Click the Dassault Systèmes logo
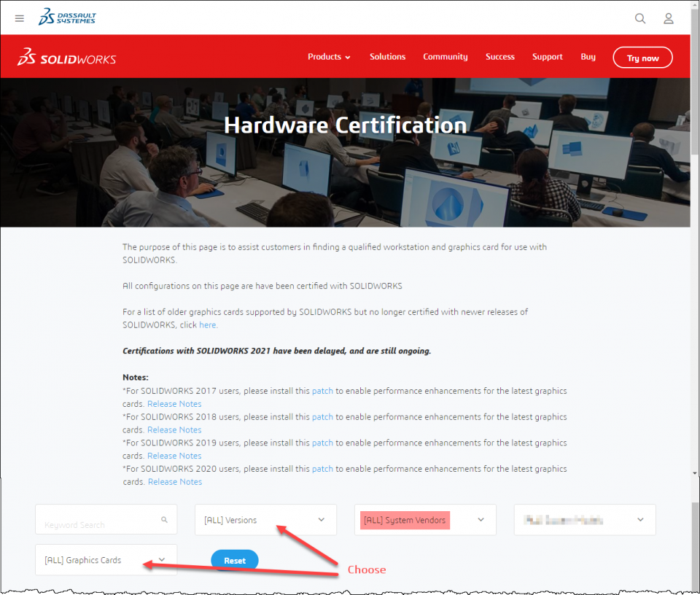 pos(67,17)
